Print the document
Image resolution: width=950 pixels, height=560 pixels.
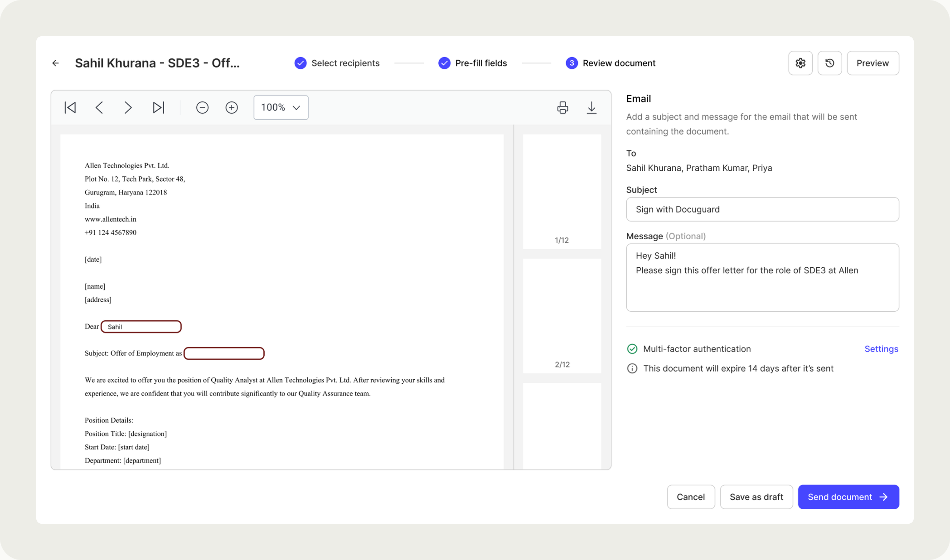tap(562, 107)
